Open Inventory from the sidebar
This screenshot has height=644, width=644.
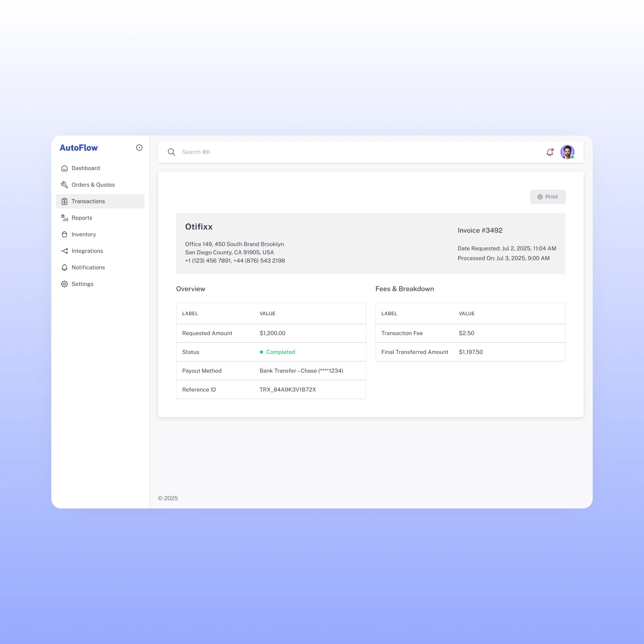point(84,234)
